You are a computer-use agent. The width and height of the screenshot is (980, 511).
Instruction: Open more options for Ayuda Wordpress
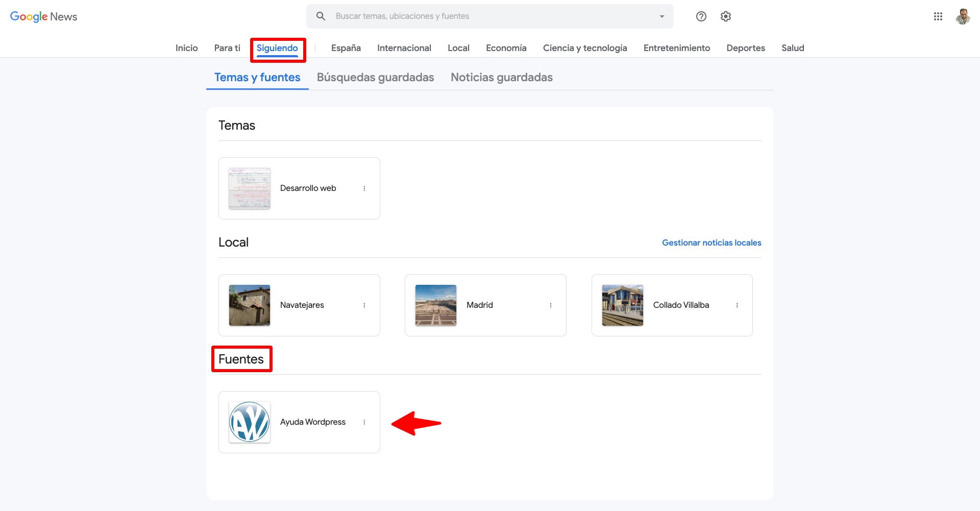[364, 422]
